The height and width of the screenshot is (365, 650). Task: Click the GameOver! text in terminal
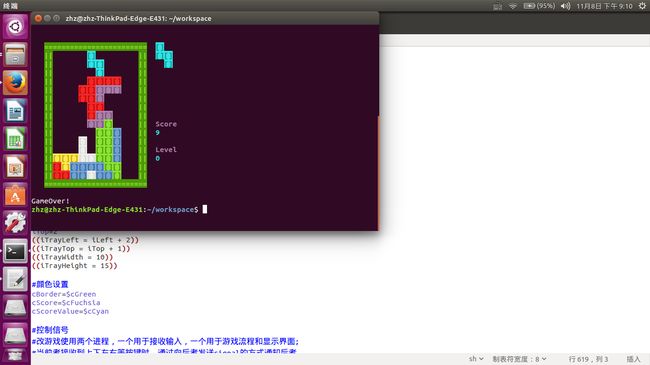[x=51, y=201]
